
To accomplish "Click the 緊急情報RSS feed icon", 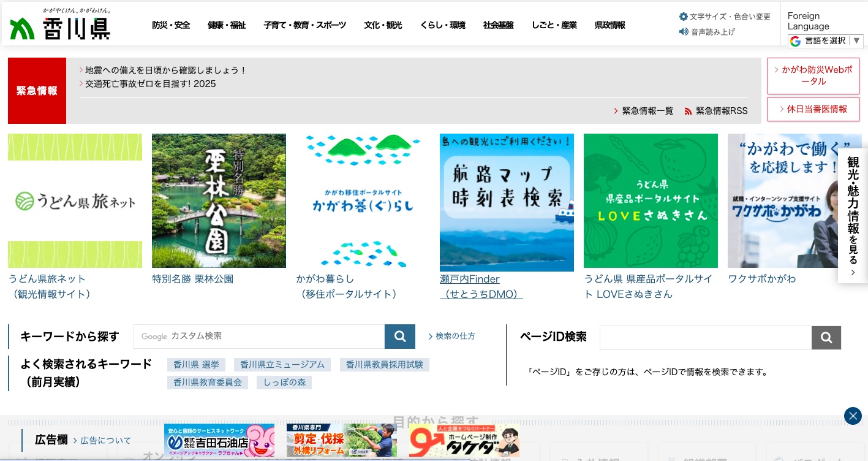I will (x=689, y=111).
